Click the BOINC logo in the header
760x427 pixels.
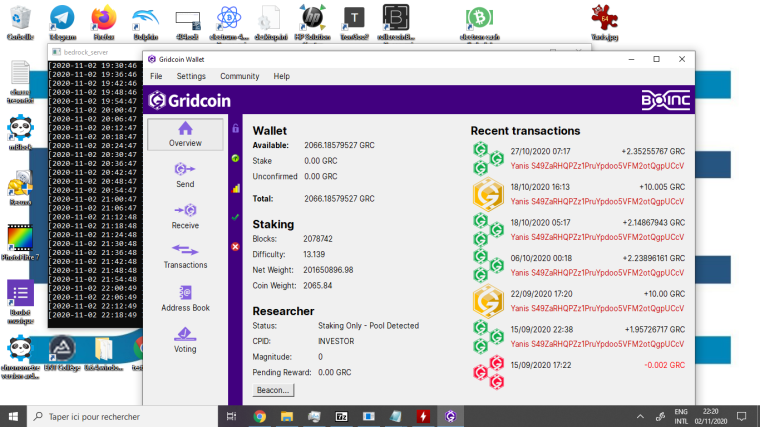pos(665,100)
